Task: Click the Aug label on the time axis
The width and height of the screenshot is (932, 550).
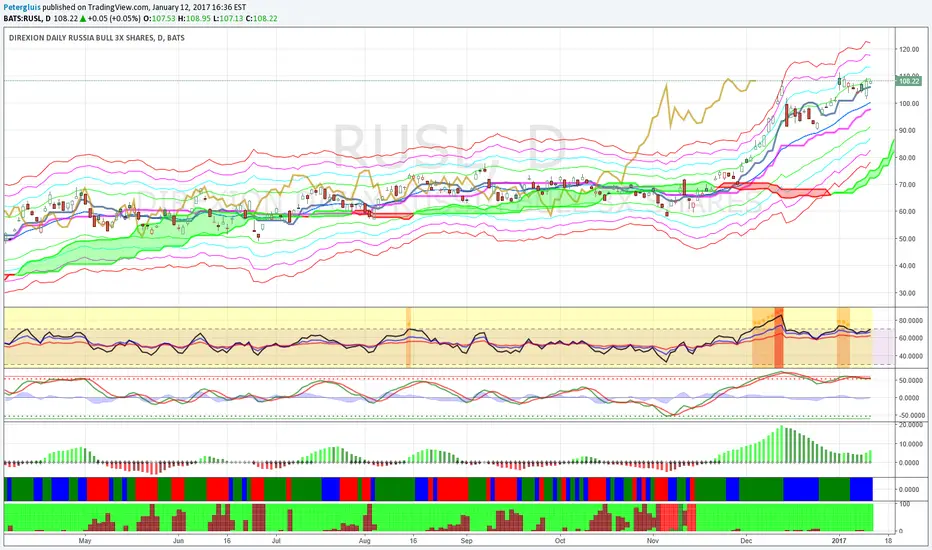Action: [364, 541]
